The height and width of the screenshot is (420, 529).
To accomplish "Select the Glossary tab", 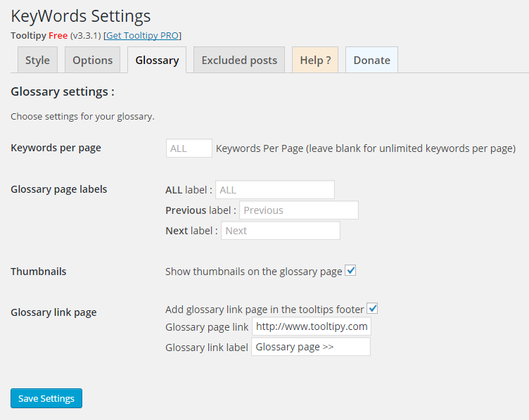I will [157, 60].
